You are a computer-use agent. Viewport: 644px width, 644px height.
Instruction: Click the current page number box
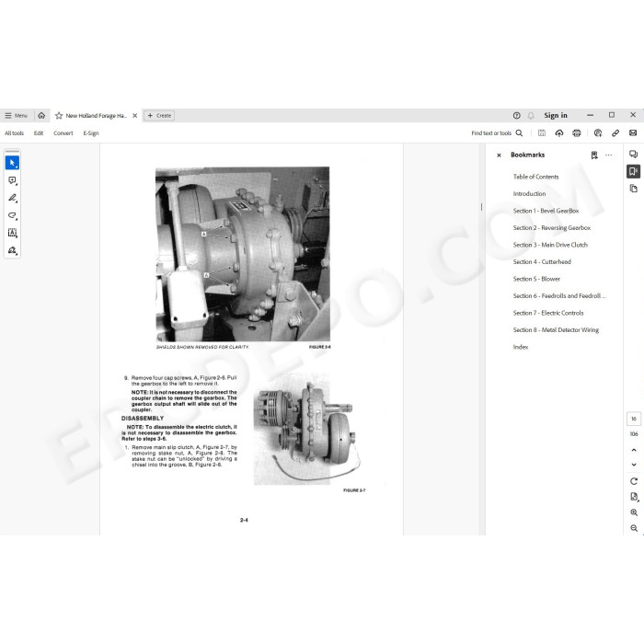point(634,419)
